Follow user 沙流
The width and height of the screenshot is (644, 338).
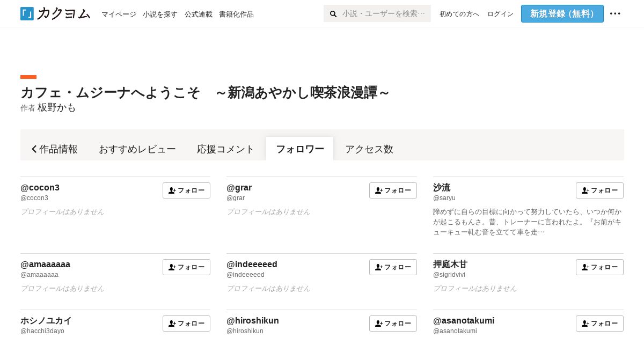pos(599,190)
